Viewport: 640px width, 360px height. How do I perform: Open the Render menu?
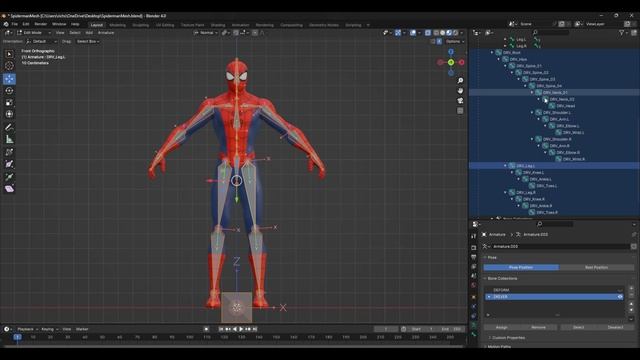[40, 24]
